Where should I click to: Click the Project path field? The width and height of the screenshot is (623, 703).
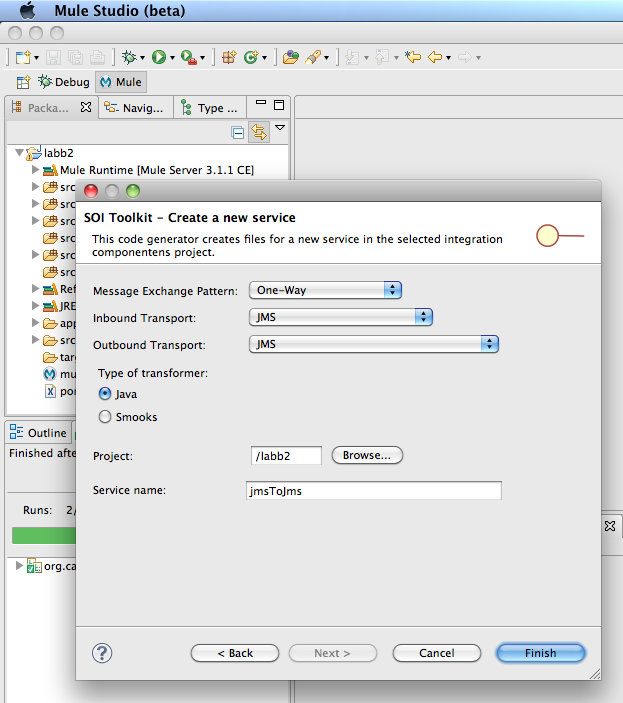(x=286, y=456)
